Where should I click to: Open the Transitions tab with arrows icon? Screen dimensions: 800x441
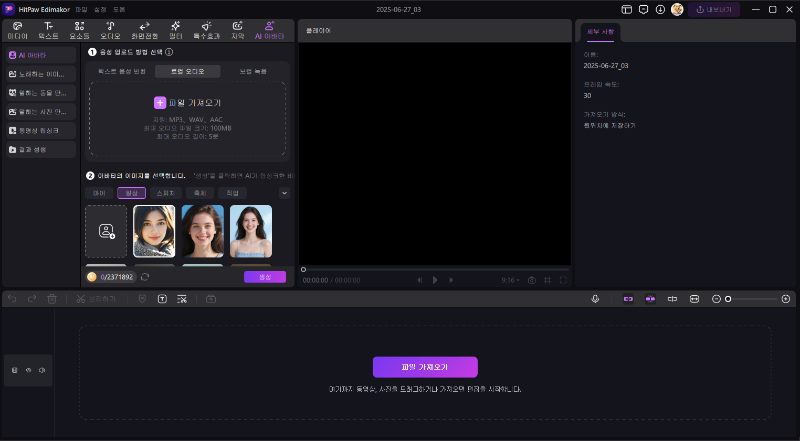(x=144, y=31)
